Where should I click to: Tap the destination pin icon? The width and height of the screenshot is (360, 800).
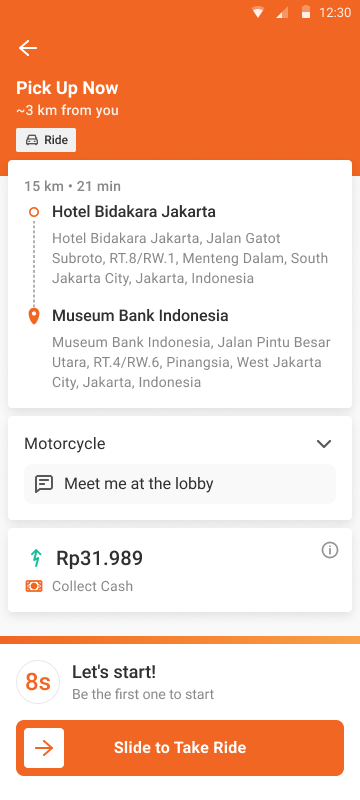coord(34,316)
